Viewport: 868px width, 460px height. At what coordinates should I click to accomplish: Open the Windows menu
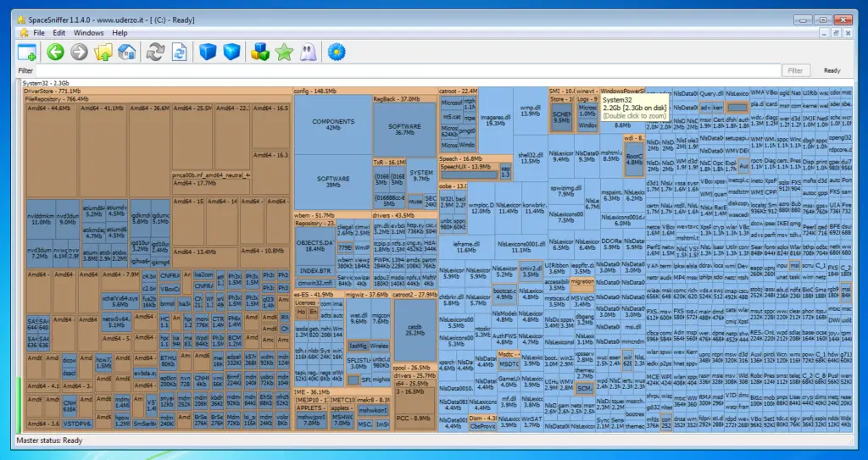point(88,33)
